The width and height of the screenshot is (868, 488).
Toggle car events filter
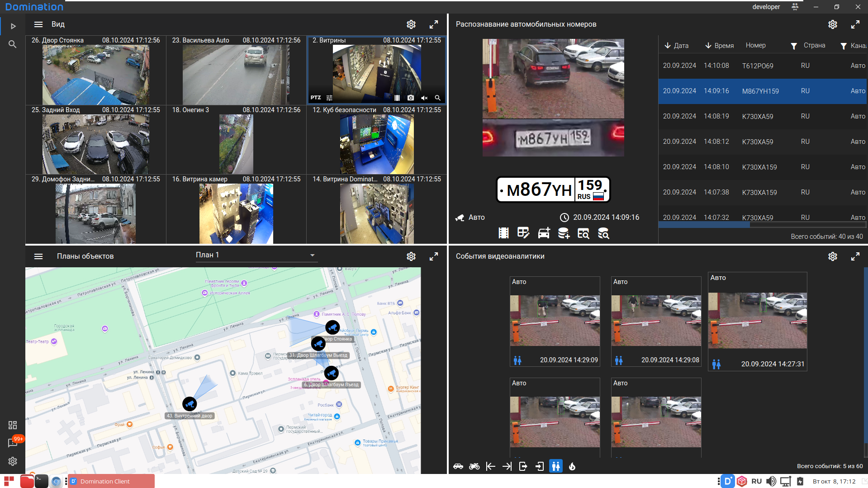pos(458,466)
